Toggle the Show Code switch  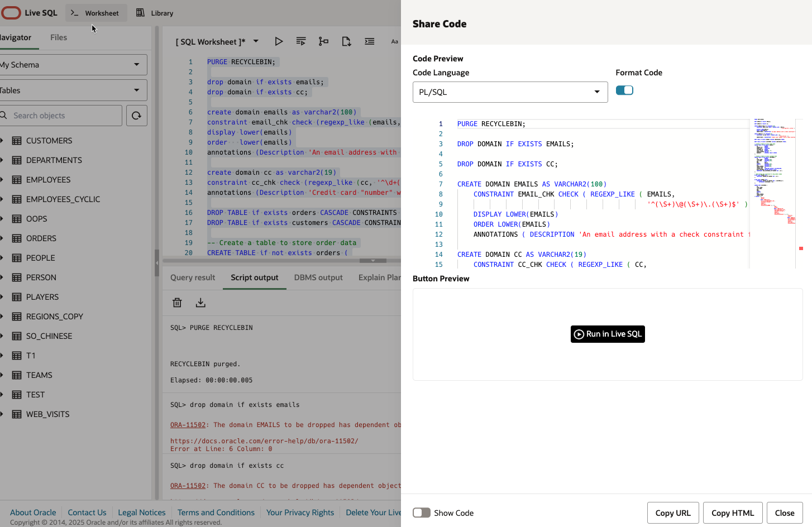[422, 512]
